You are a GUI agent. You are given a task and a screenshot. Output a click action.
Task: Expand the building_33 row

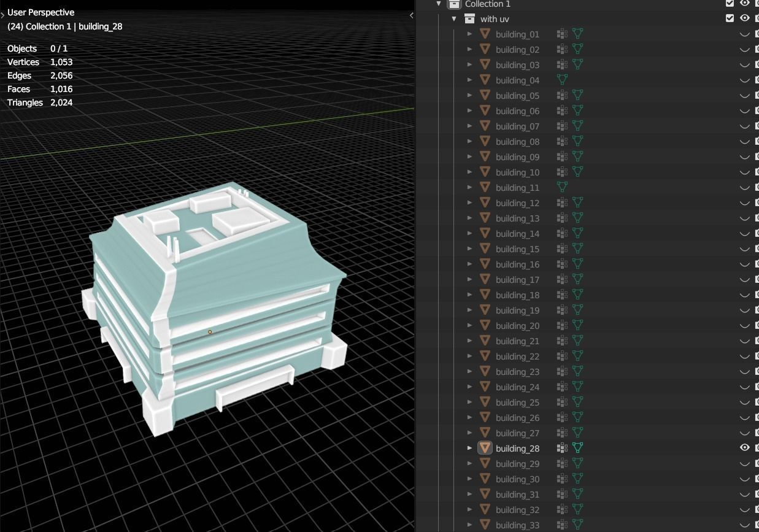click(469, 525)
